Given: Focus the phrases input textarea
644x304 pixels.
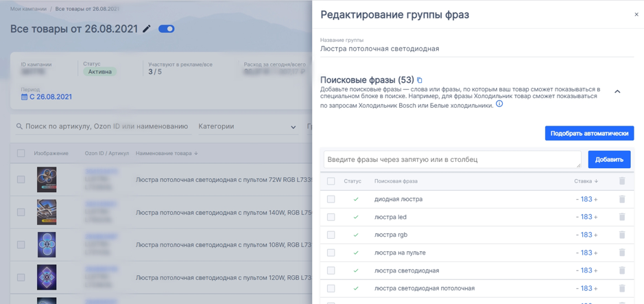Looking at the screenshot, I should click(453, 159).
